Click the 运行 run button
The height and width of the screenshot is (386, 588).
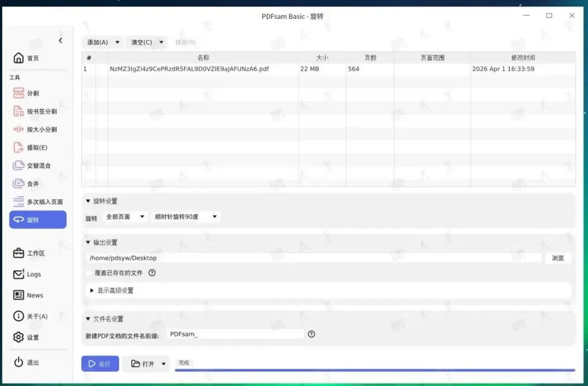click(x=100, y=364)
